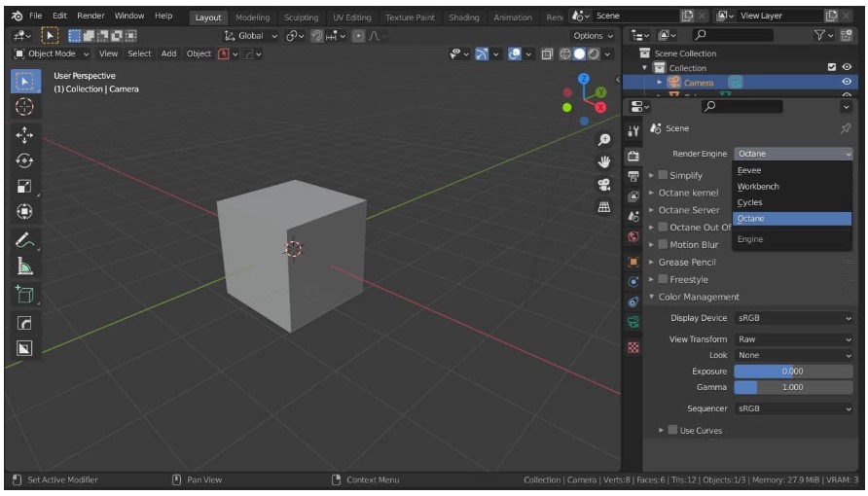Screen dimensions: 868x496
Task: Select the Cursor tool in the left toolbar
Action: 25,107
